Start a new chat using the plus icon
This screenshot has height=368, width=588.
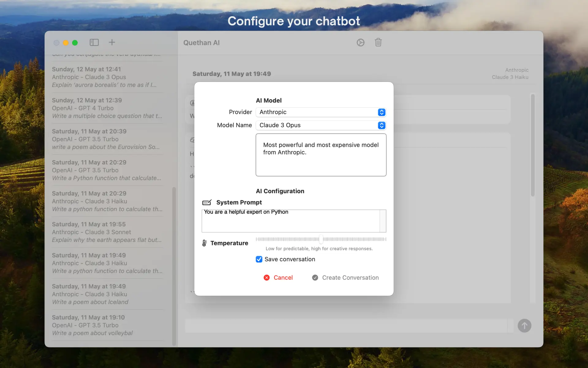pos(112,42)
